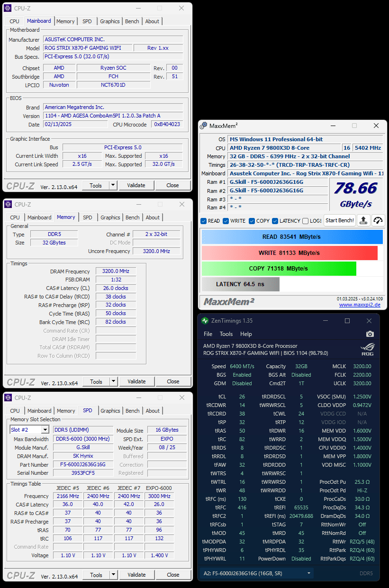The height and width of the screenshot is (588, 389).
Task: Open the ZenTimings A2 module selector dropdown
Action: coord(309,573)
